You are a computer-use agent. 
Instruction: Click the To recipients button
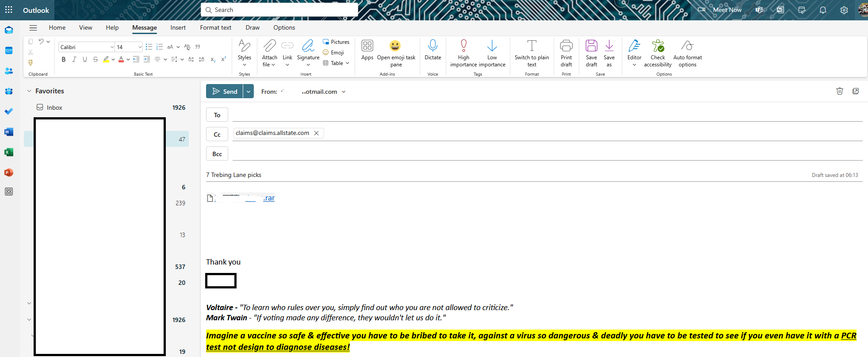[x=217, y=115]
